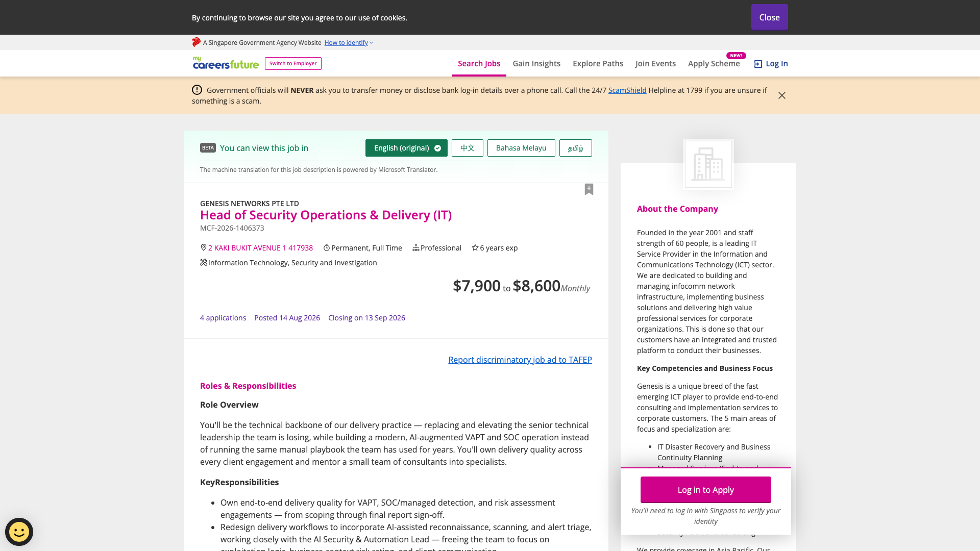Click the NEW! badge on Apply Scheme

[x=736, y=56]
